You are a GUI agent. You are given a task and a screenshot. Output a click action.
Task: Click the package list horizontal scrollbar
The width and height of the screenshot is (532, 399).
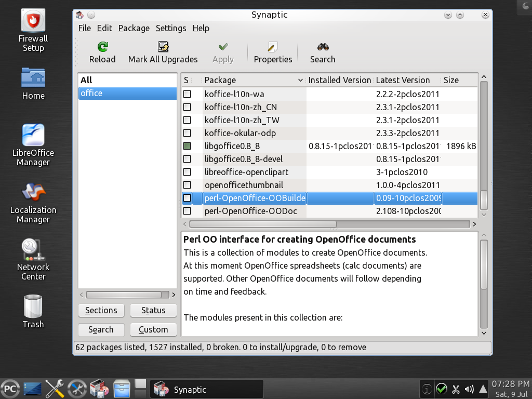(x=263, y=224)
